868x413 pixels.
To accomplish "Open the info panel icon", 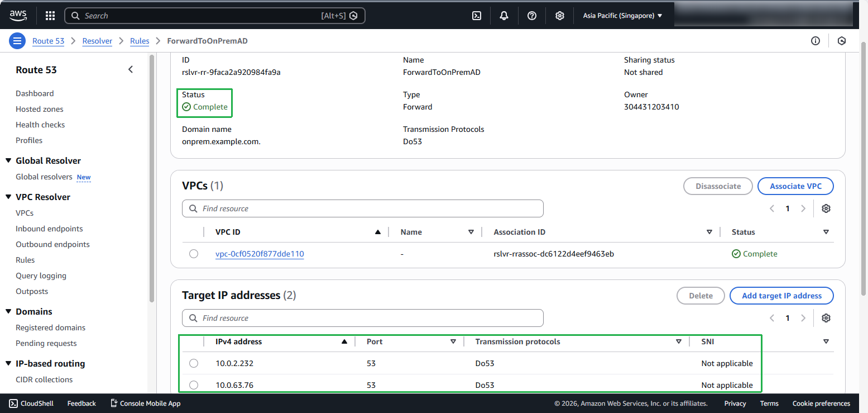I will pos(816,41).
